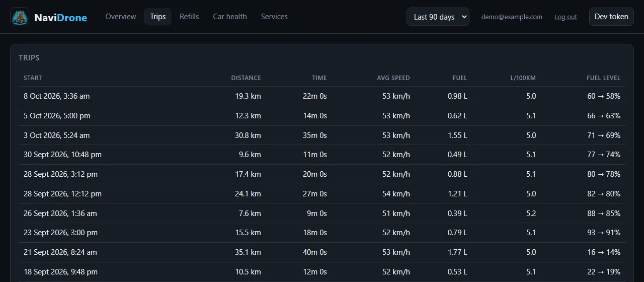Click the 19.3 km distance value
This screenshot has height=282, width=644.
(x=248, y=96)
